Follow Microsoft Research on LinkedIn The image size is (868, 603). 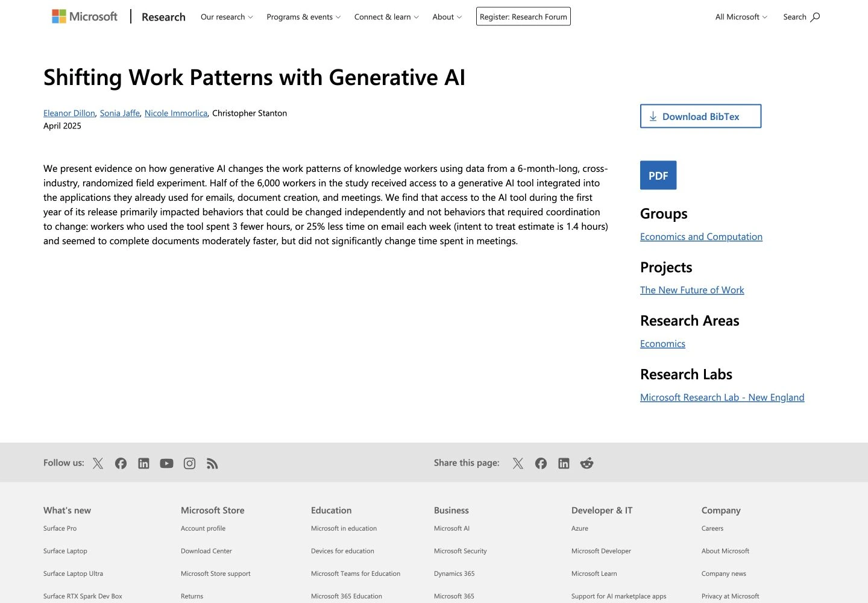pos(143,463)
